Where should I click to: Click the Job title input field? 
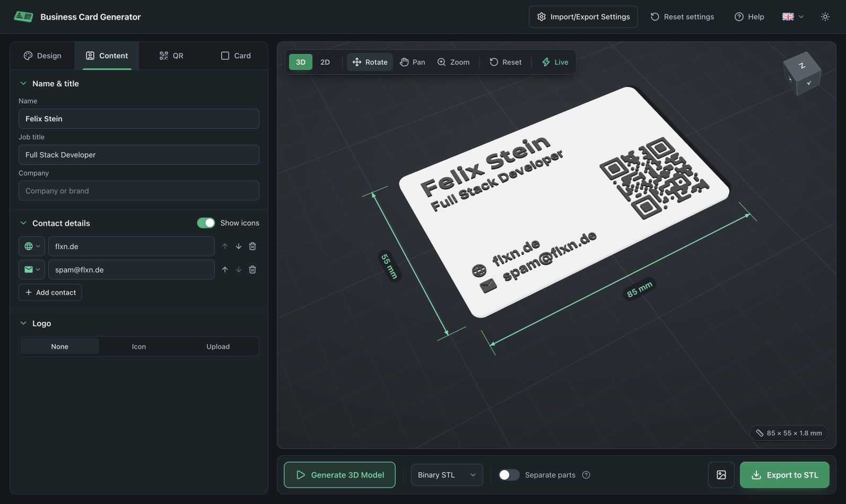[139, 155]
